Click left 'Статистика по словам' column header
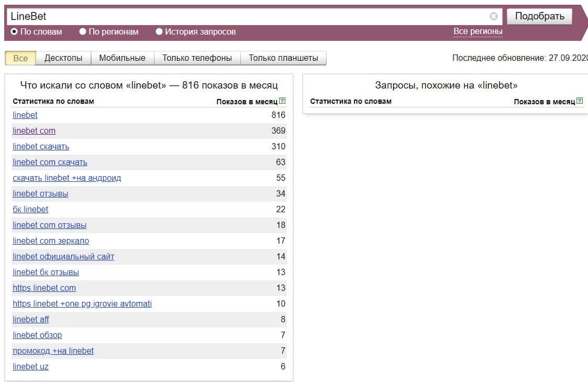 53,101
